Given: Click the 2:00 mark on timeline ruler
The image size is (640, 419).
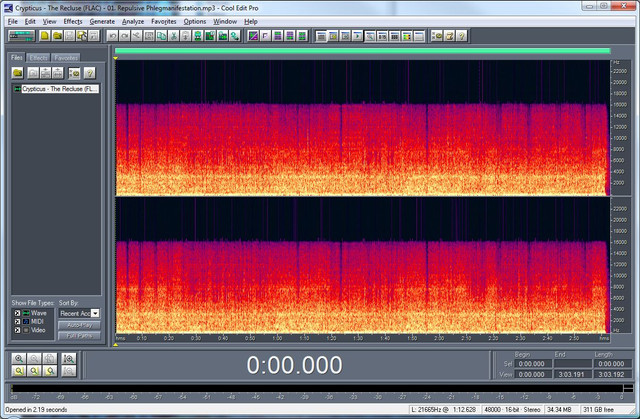Looking at the screenshot, I should (x=439, y=338).
